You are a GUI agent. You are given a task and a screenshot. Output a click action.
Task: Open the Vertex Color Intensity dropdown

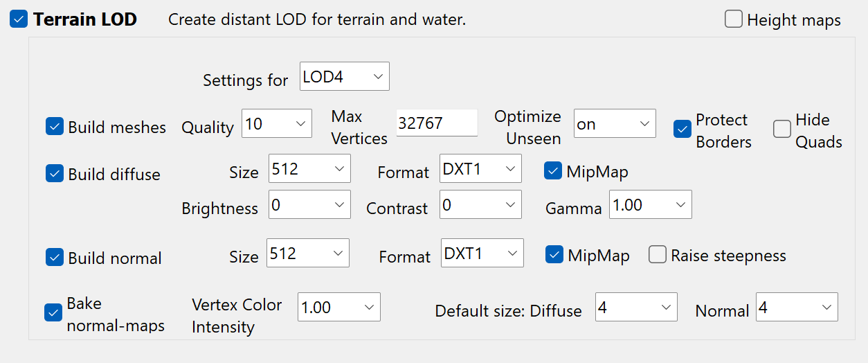click(339, 307)
